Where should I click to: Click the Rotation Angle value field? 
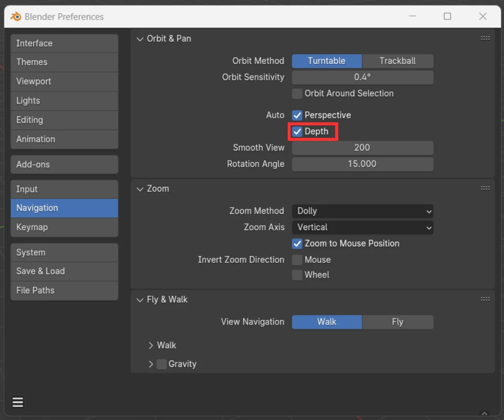363,164
